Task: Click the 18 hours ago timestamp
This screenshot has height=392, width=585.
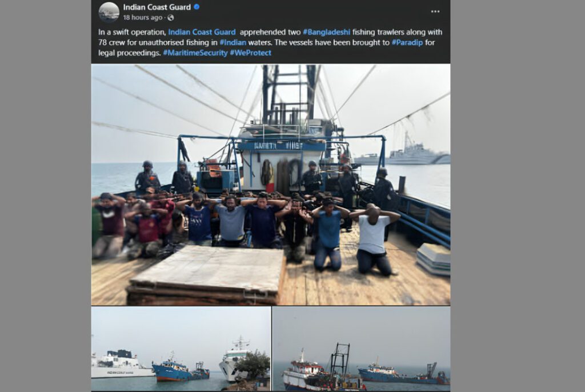Action: 142,18
